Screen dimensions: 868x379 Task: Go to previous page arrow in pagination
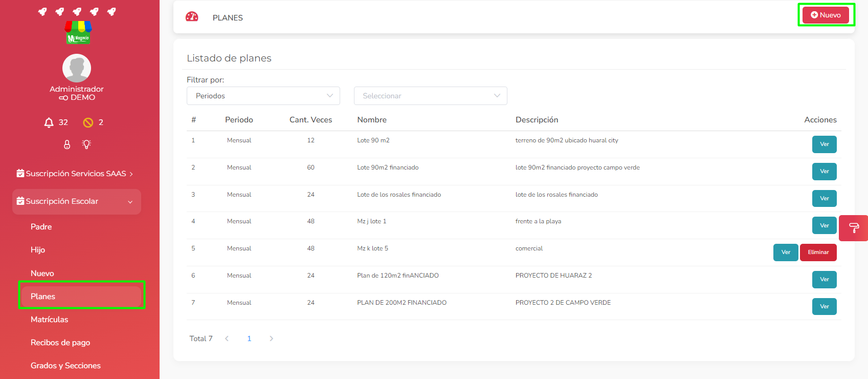pyautogui.click(x=227, y=339)
